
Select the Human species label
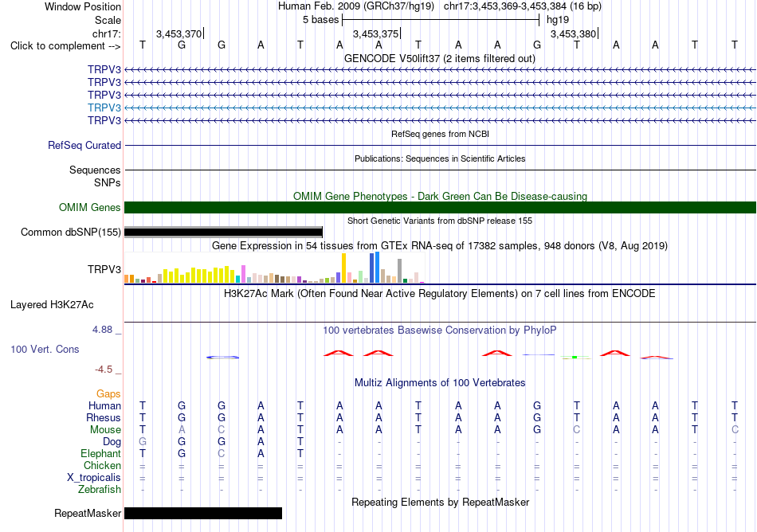pyautogui.click(x=104, y=405)
